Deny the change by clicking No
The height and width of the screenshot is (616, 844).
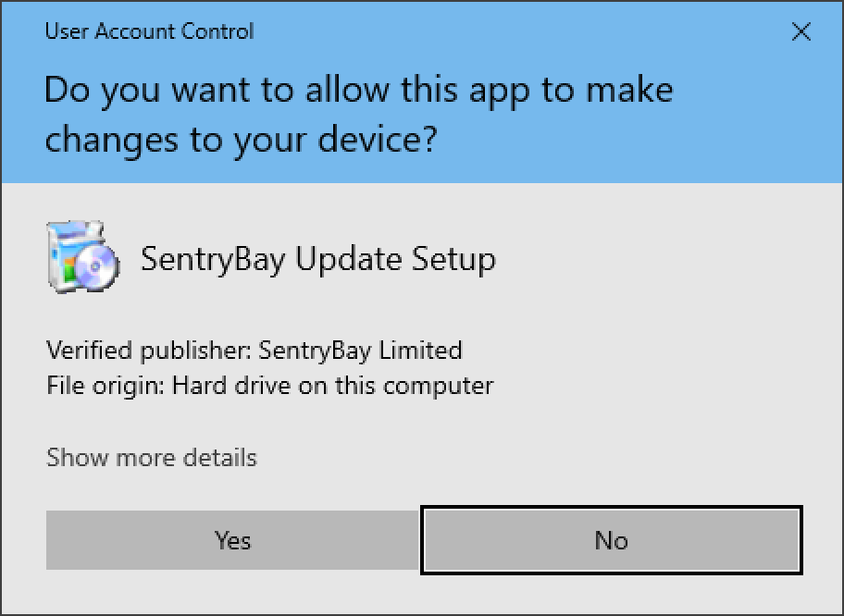pos(611,540)
